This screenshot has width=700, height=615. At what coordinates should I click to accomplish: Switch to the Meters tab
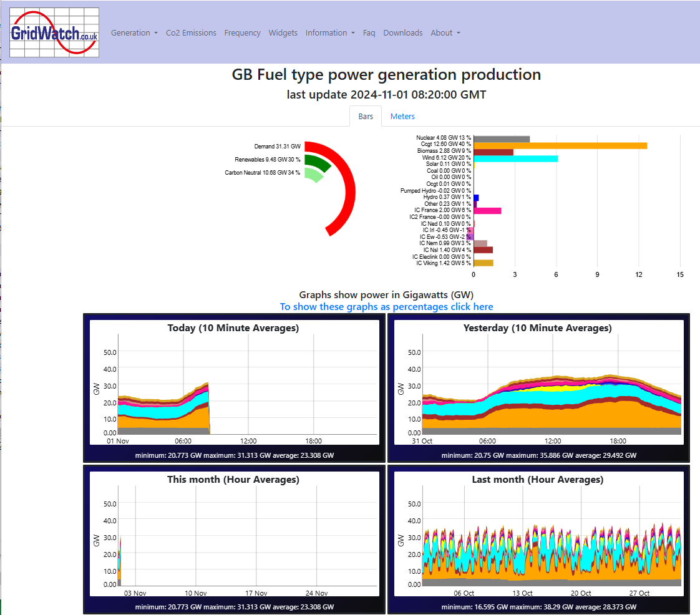coord(402,116)
